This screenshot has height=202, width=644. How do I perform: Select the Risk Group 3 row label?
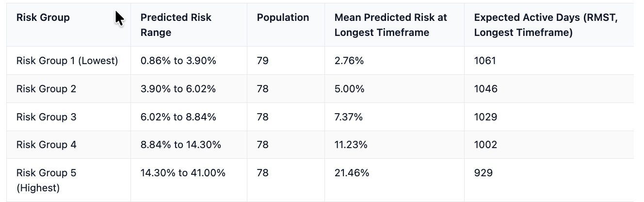46,117
